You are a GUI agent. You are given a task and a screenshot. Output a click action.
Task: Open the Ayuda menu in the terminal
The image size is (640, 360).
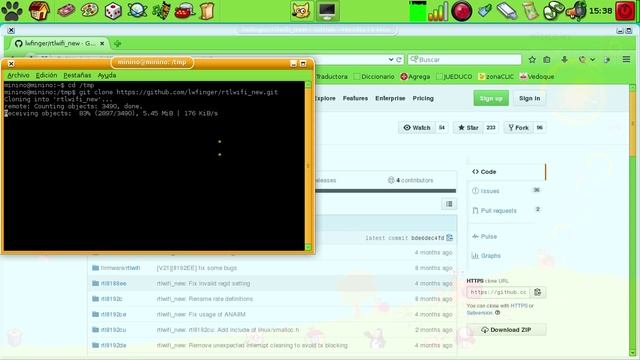coord(107,76)
